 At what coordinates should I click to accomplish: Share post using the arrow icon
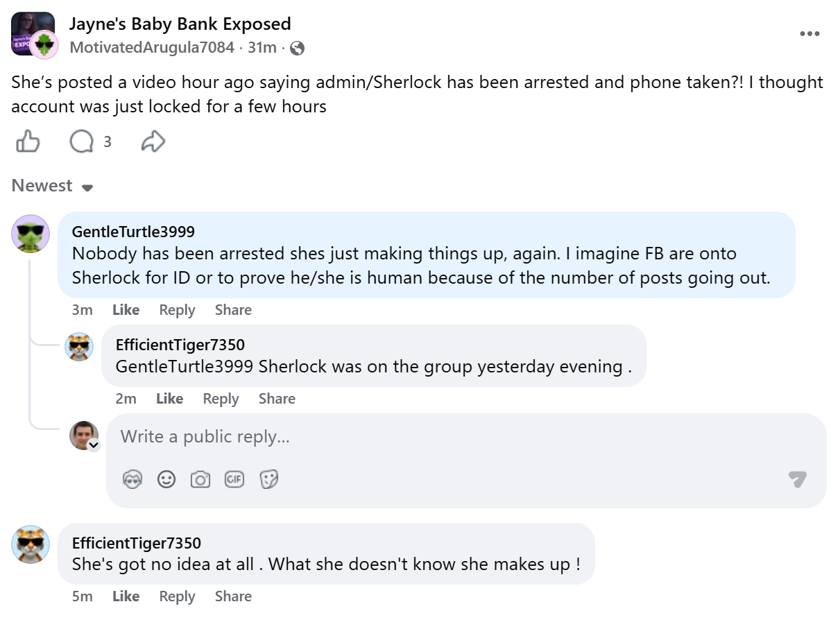tap(153, 142)
